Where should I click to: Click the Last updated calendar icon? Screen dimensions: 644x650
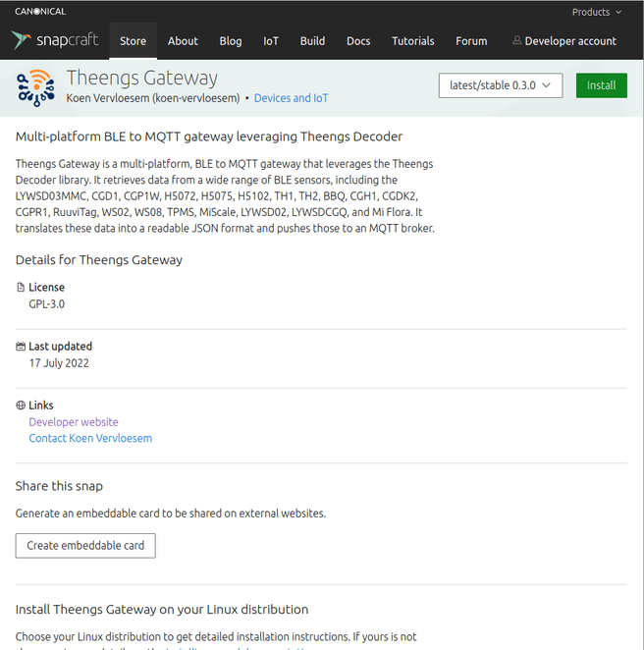click(x=21, y=347)
